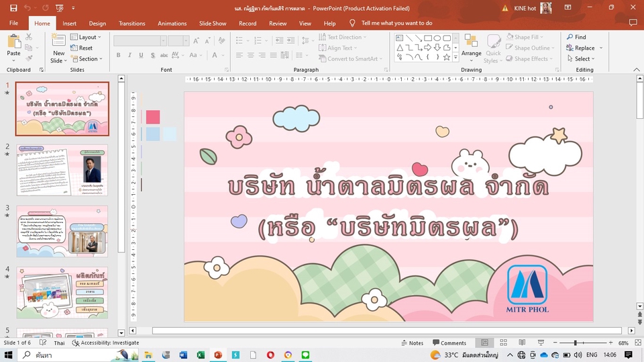This screenshot has height=362, width=644.
Task: Open Shape Outline dropdown
Action: 530,48
